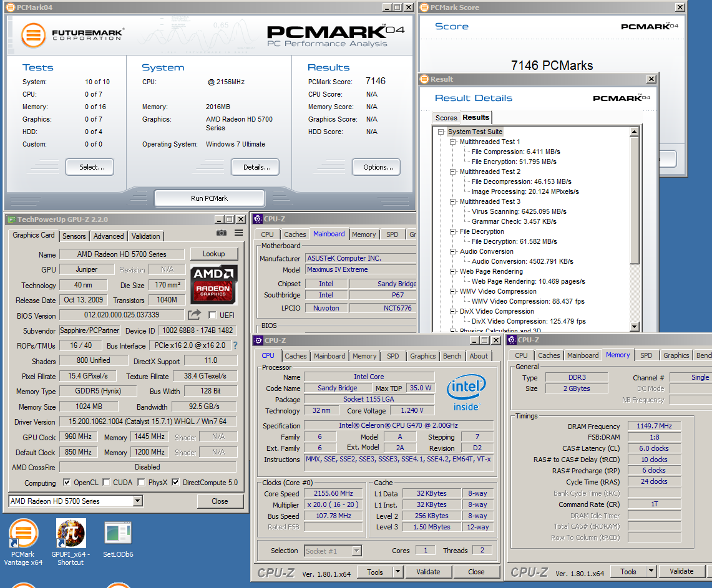This screenshot has width=712, height=588.
Task: Open the SetLODb6 desktop icon
Action: 118,540
